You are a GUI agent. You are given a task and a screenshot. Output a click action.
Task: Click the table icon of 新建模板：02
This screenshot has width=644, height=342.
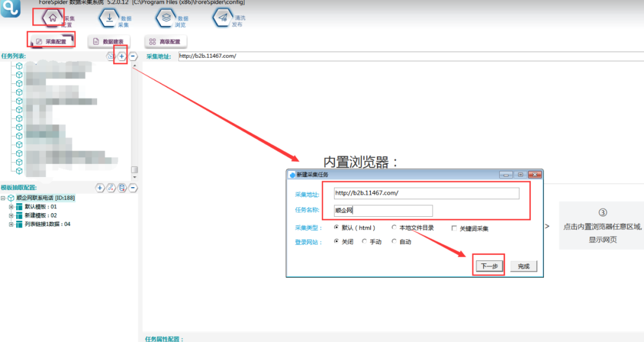click(x=19, y=216)
